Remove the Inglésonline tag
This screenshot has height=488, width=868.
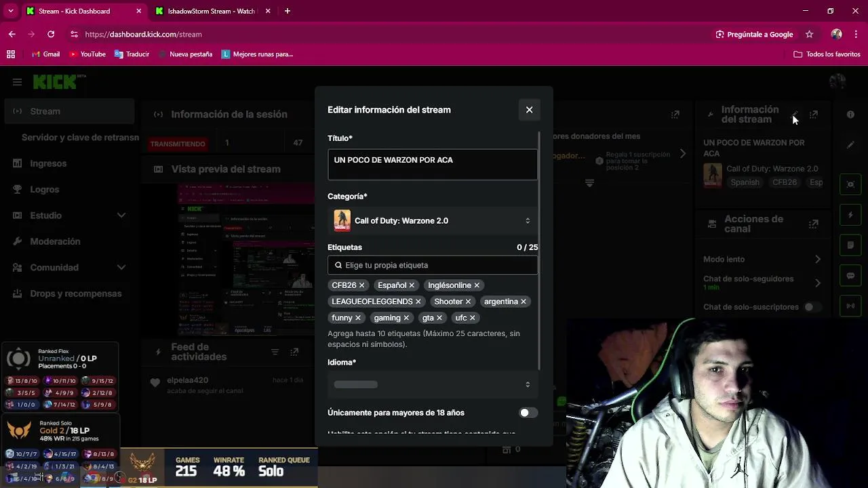pos(477,285)
